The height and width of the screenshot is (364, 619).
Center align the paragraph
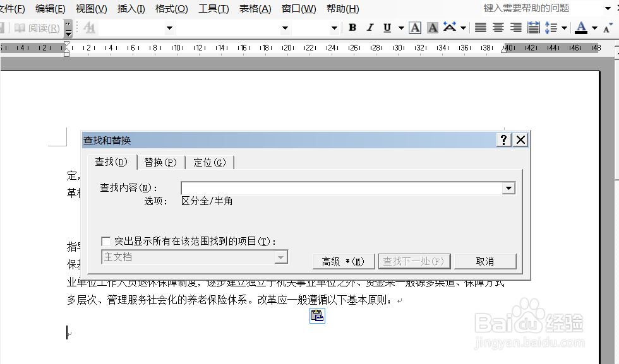pos(496,28)
